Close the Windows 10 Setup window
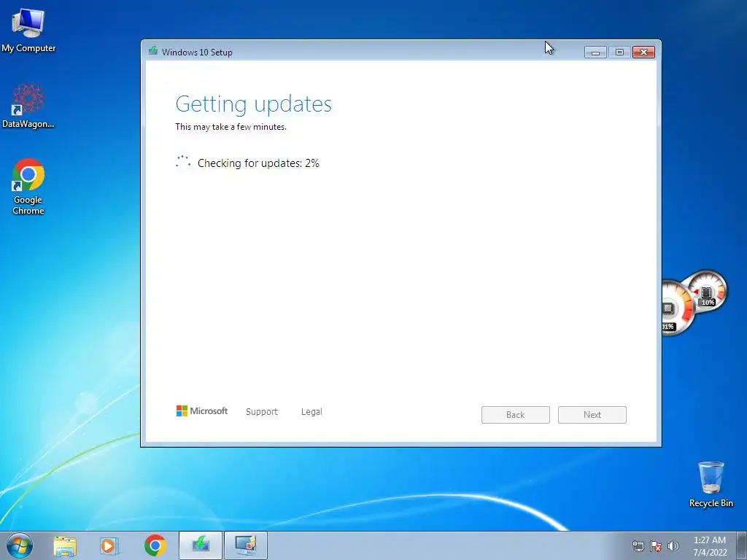The width and height of the screenshot is (747, 560). coord(643,52)
